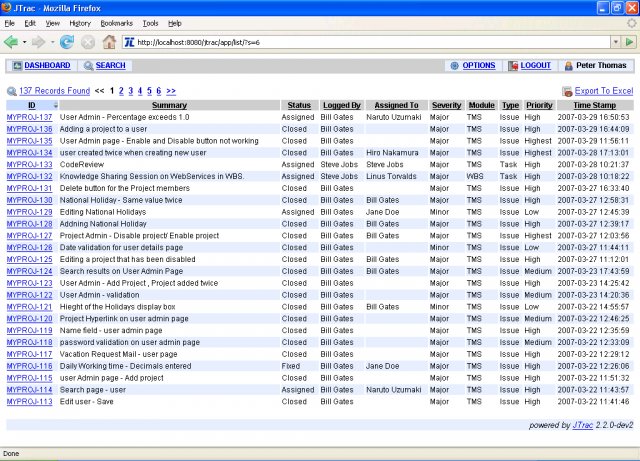Viewport: 640px width, 461px height.
Task: Click the Dashboard icon in the JTrac nav bar
Action: coord(17,66)
